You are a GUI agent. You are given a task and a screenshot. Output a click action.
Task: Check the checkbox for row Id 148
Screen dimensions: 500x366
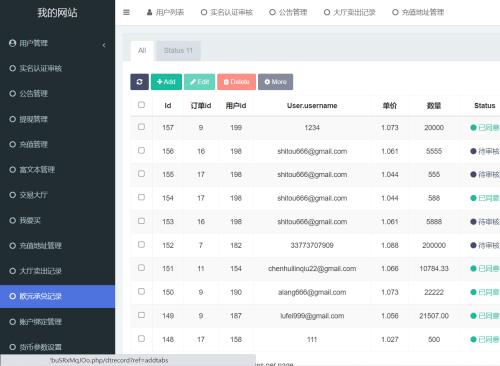pos(141,339)
